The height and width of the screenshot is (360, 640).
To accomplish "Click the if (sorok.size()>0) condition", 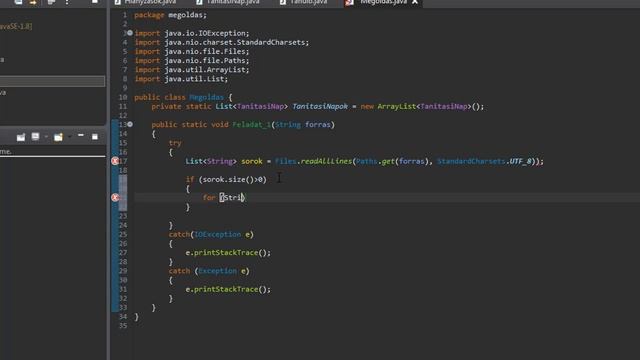I will pos(226,179).
